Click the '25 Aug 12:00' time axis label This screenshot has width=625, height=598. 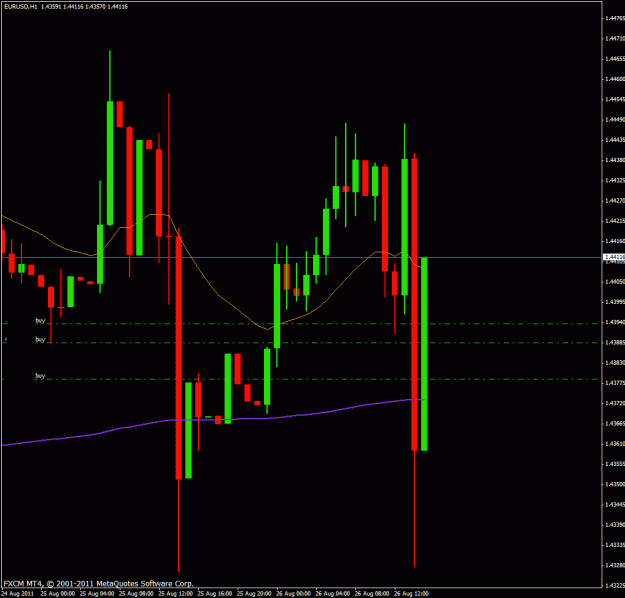pos(175,594)
